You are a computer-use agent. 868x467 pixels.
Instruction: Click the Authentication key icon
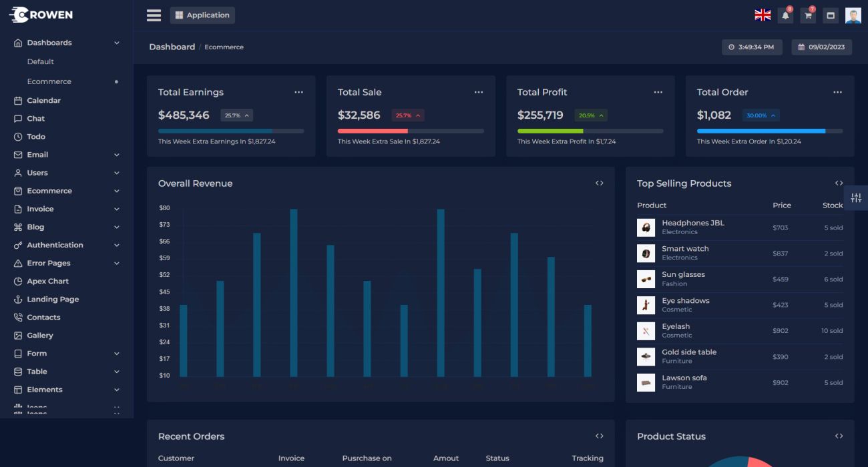[x=18, y=245]
